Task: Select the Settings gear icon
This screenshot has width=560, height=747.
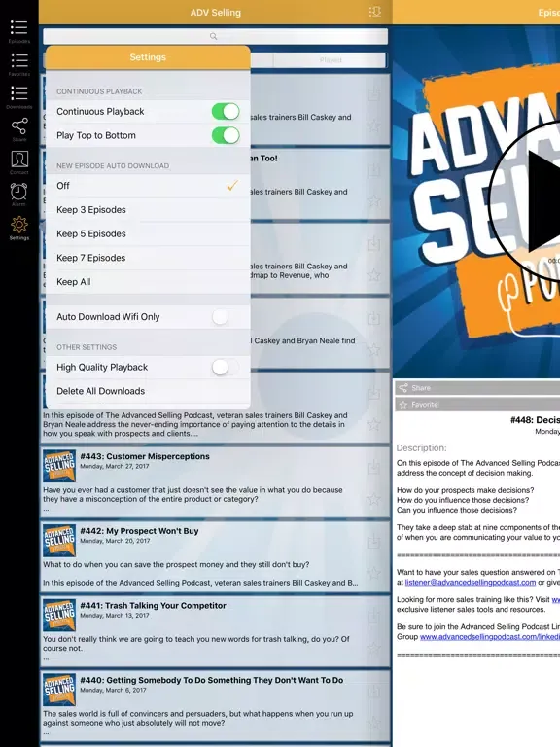Action: (x=19, y=229)
